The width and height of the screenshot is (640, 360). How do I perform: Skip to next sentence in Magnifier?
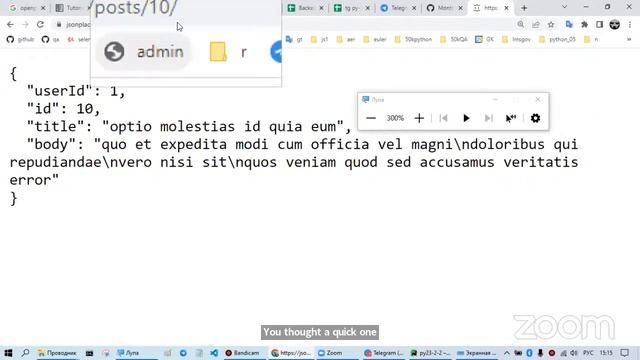click(488, 118)
